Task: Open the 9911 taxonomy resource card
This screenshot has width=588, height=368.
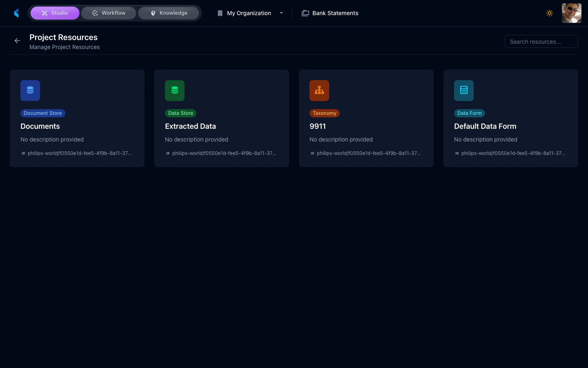Action: [x=366, y=118]
